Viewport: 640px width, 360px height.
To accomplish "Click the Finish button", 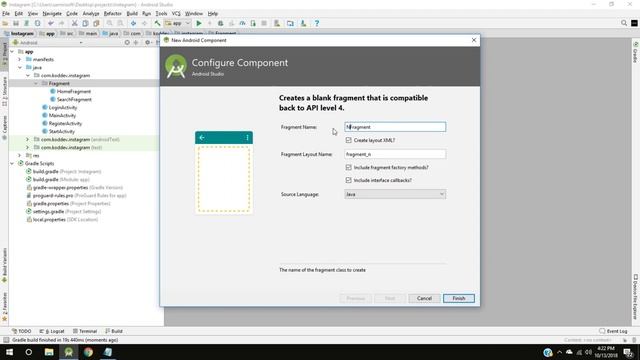I will pyautogui.click(x=459, y=298).
